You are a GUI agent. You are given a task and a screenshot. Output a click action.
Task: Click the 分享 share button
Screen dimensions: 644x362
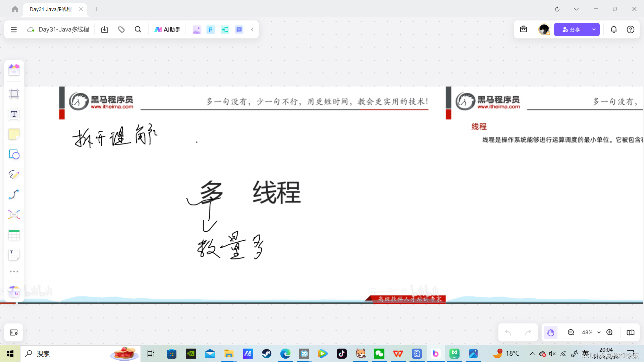[x=571, y=29]
